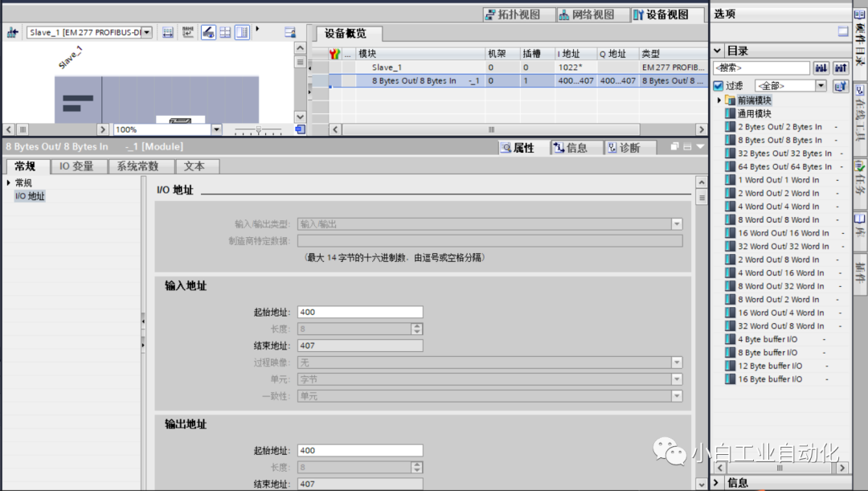868x491 pixels.
Task: Click the minimize inspector window icon
Action: click(687, 147)
